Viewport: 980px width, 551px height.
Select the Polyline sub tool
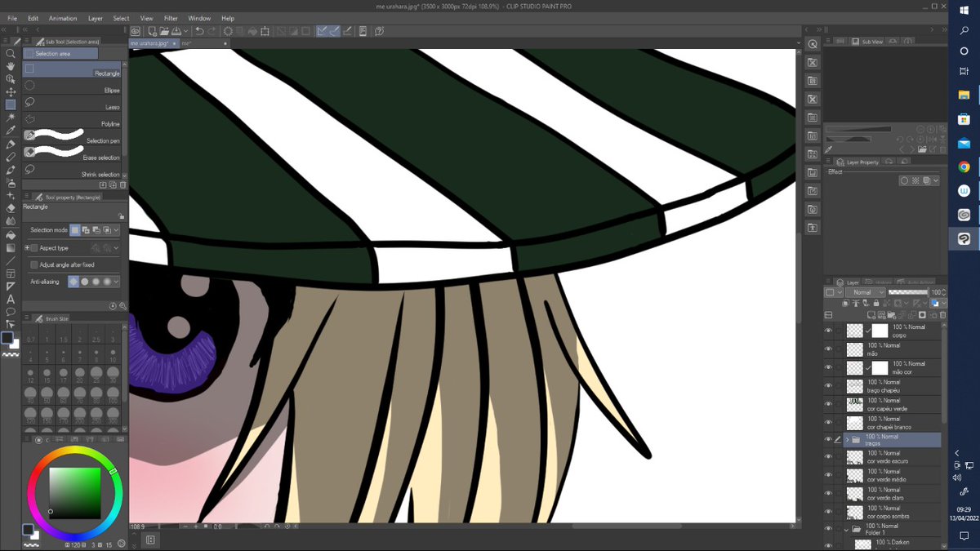point(73,120)
